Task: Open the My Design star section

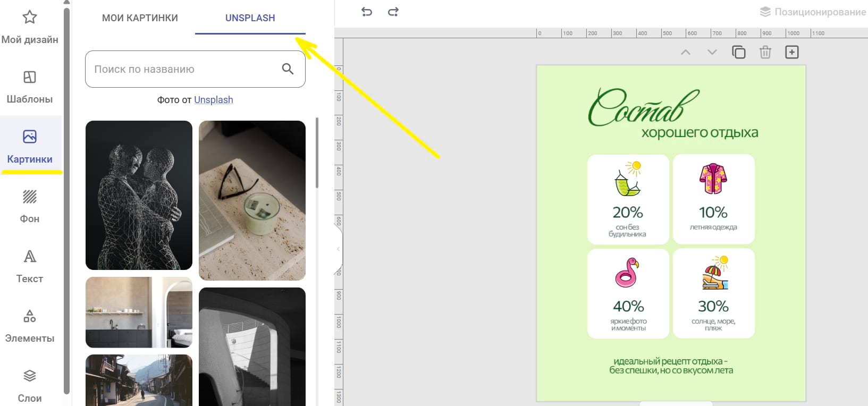Action: click(30, 27)
